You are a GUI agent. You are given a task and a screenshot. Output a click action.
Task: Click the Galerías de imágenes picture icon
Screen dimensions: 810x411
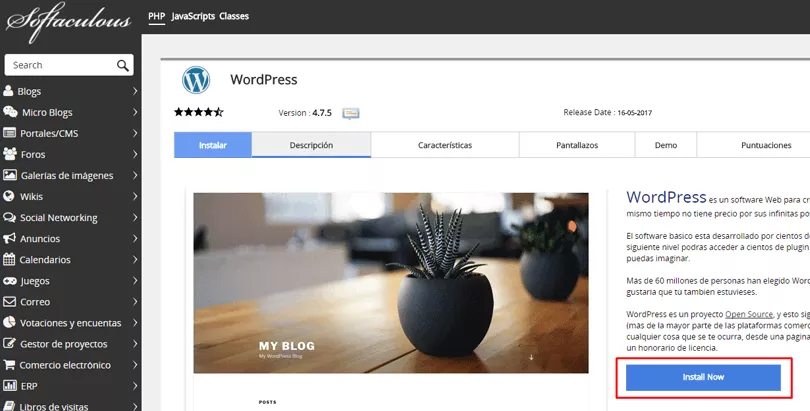[x=9, y=175]
